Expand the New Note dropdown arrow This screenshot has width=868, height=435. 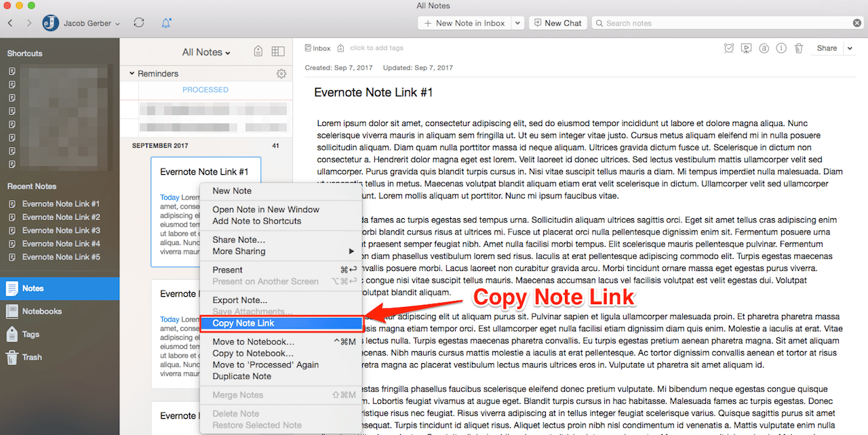click(517, 23)
